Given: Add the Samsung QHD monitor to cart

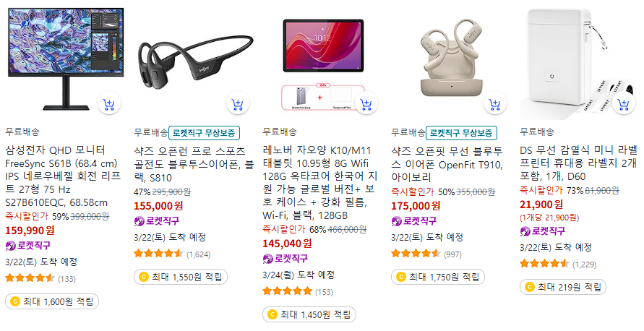Looking at the screenshot, I should pyautogui.click(x=109, y=104).
